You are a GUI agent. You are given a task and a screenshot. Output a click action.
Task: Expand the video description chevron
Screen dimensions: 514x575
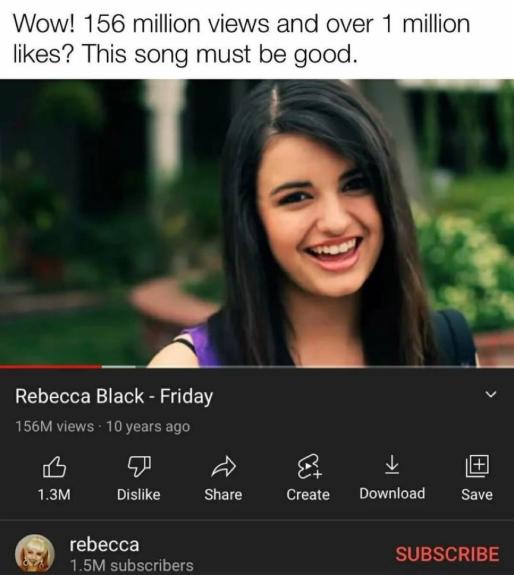[490, 395]
